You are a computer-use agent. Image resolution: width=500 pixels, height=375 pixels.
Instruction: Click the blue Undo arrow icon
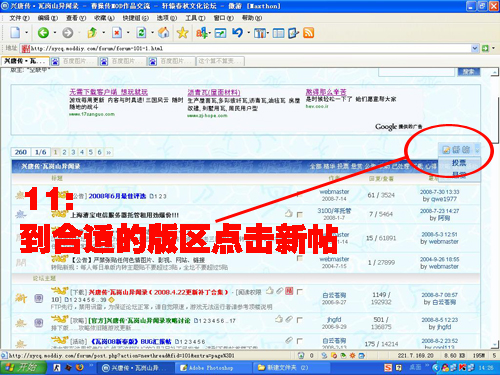click(237, 33)
